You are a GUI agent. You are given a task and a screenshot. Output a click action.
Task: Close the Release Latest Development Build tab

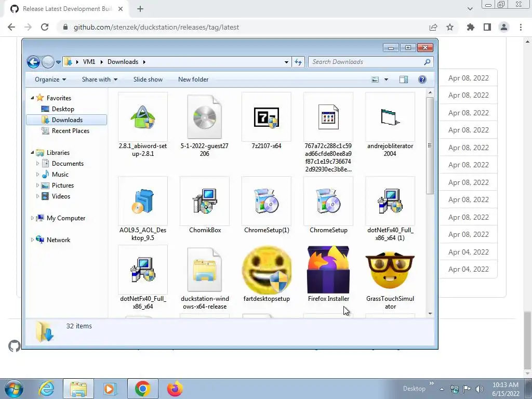click(x=121, y=9)
